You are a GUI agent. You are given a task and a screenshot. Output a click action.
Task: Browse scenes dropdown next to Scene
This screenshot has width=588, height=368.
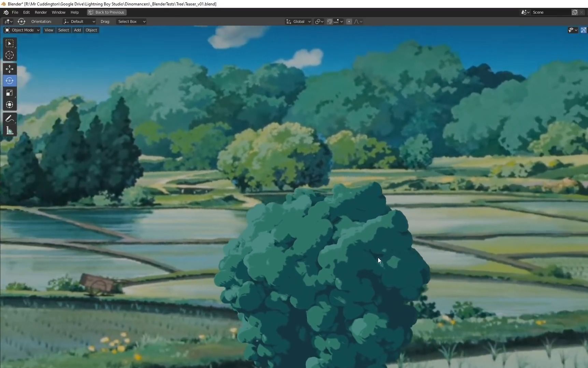click(x=526, y=12)
